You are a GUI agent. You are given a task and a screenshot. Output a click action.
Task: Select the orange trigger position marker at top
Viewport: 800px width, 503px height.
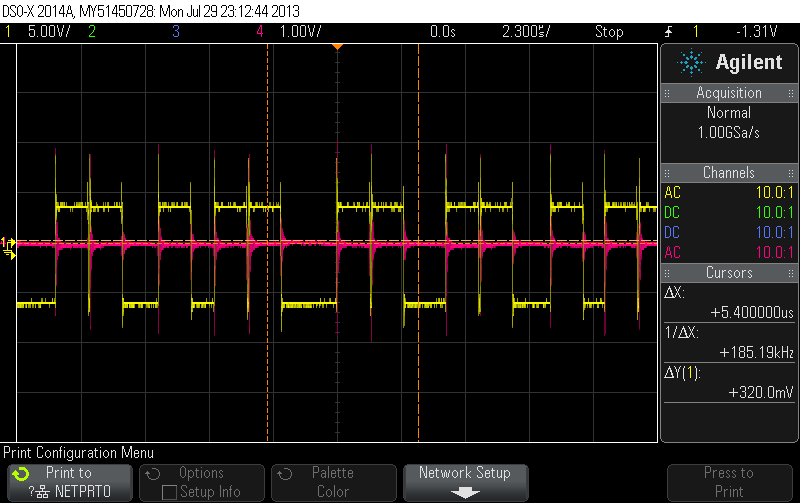pos(337,47)
